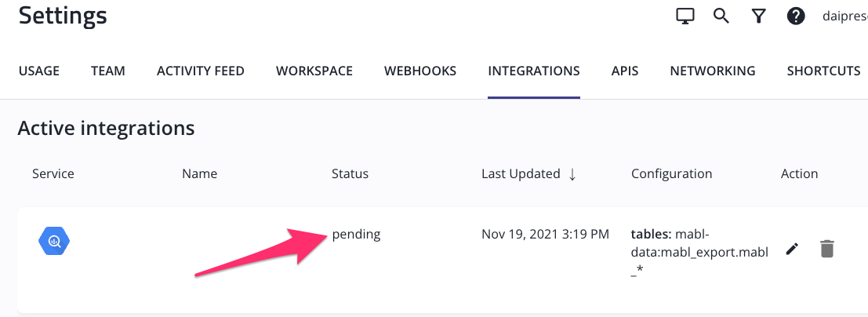868x317 pixels.
Task: Click the Status column header
Action: (350, 173)
